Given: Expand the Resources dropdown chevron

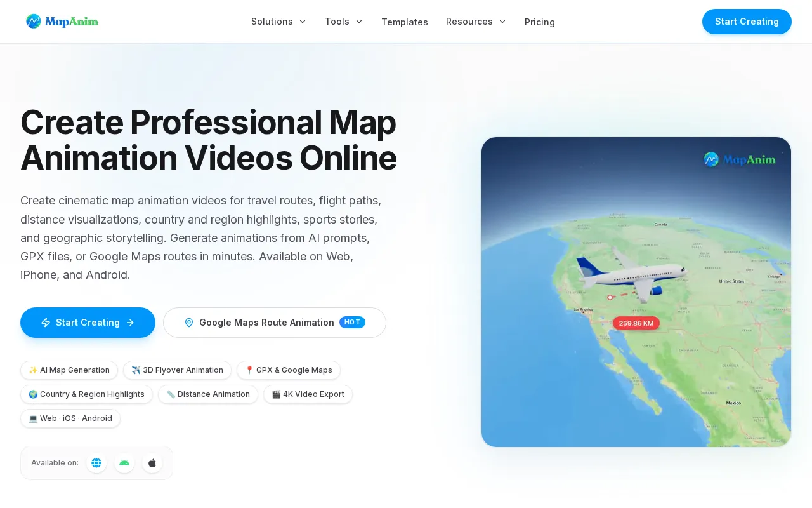Looking at the screenshot, I should 502,22.
